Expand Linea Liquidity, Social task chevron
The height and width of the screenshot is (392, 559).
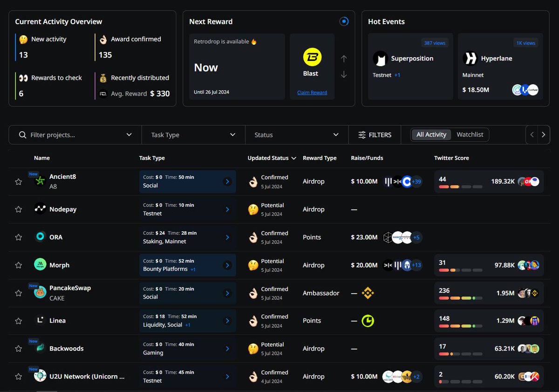point(227,321)
